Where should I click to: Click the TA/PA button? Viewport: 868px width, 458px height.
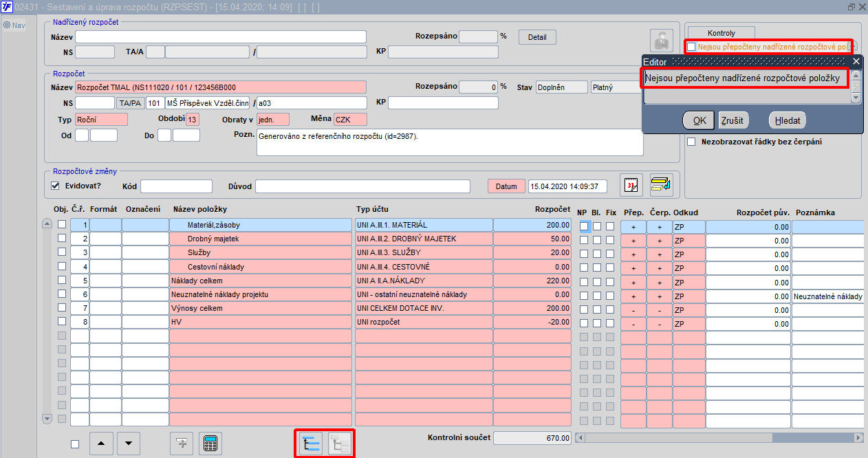131,103
